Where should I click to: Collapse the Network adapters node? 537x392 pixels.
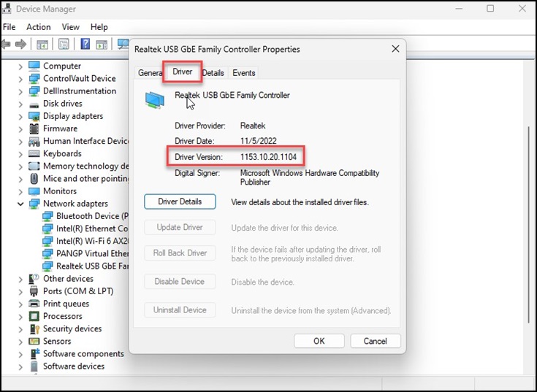(x=20, y=204)
